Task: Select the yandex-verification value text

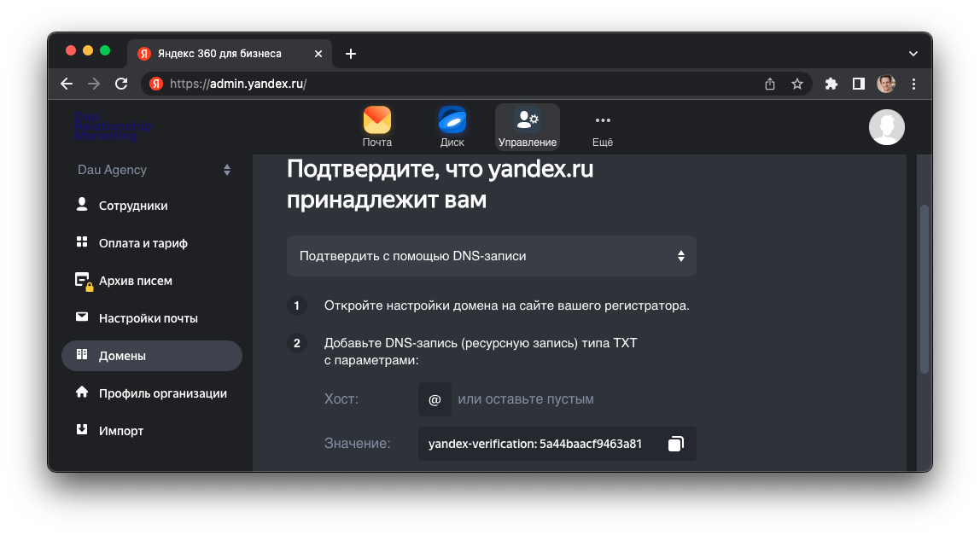Action: (535, 444)
